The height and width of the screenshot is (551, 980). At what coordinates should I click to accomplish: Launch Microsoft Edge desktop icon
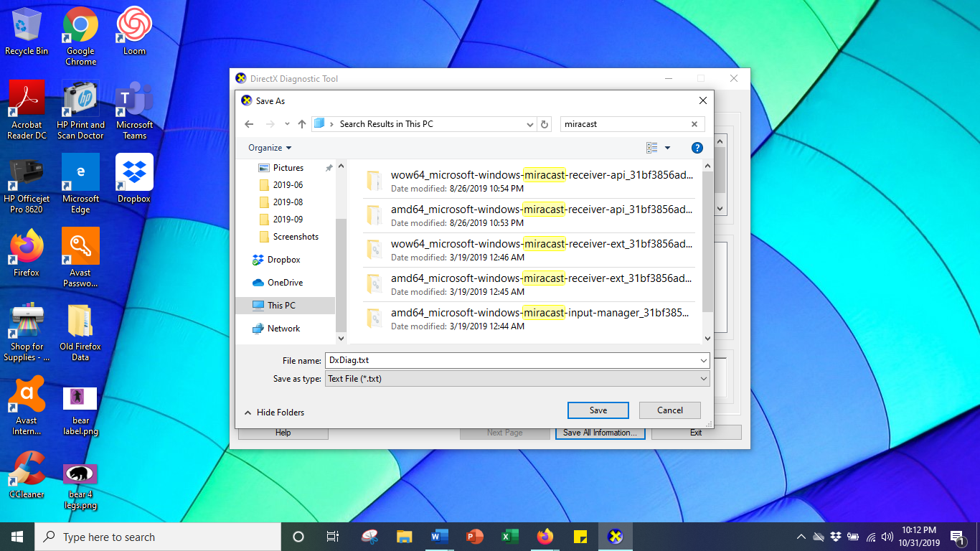[x=80, y=184]
